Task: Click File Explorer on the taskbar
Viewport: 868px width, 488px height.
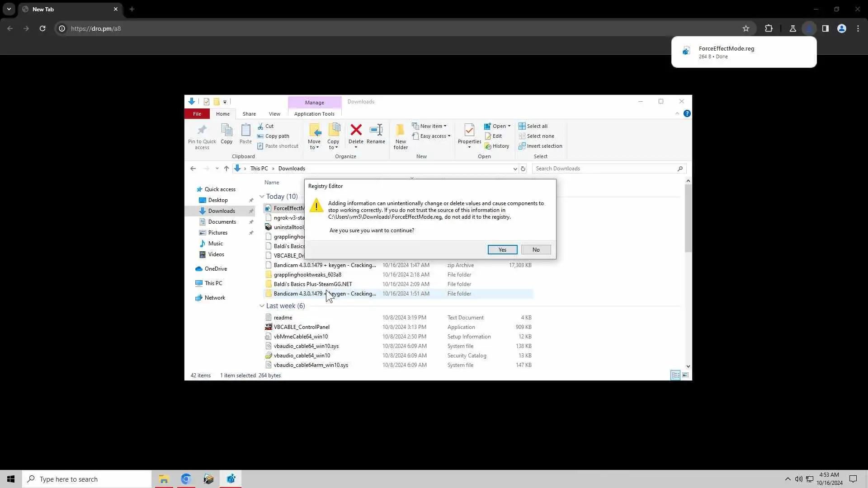Action: (164, 479)
